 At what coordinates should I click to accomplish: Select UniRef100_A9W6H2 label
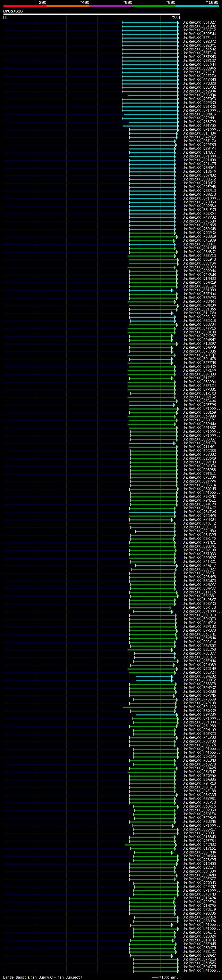point(199,340)
